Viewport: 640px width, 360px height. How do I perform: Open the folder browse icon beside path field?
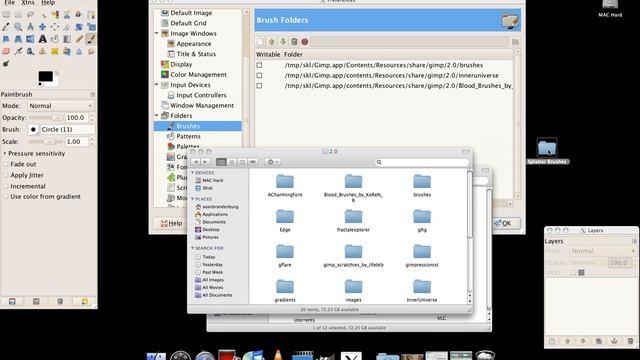[x=515, y=42]
